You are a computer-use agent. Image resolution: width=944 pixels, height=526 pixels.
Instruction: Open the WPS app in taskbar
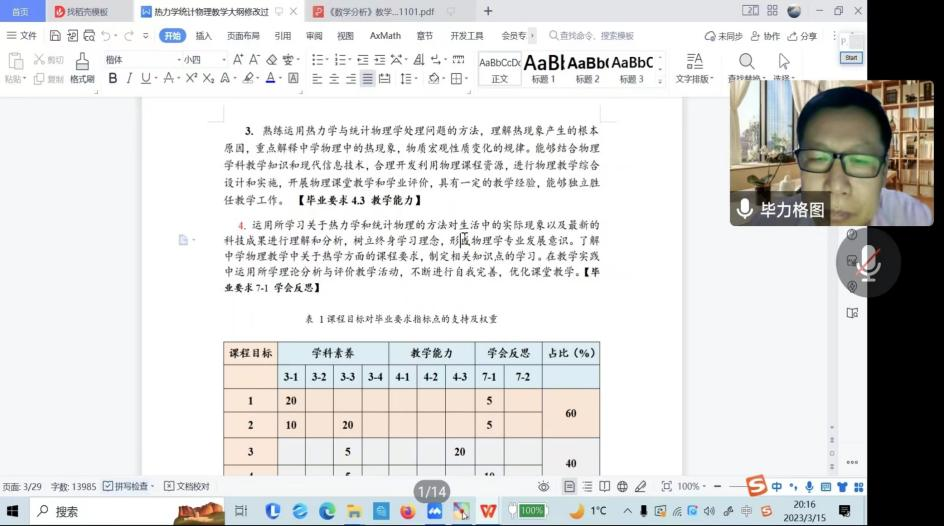click(x=488, y=511)
